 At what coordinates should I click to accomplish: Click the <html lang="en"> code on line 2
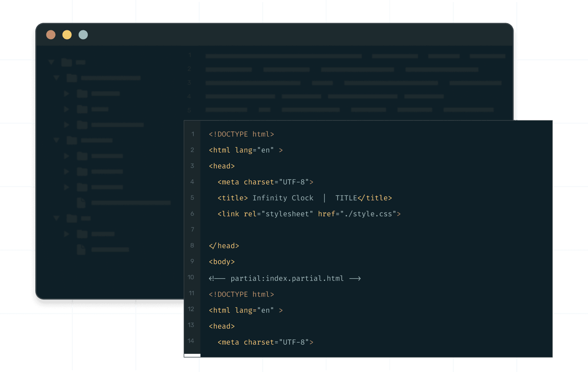pyautogui.click(x=246, y=150)
